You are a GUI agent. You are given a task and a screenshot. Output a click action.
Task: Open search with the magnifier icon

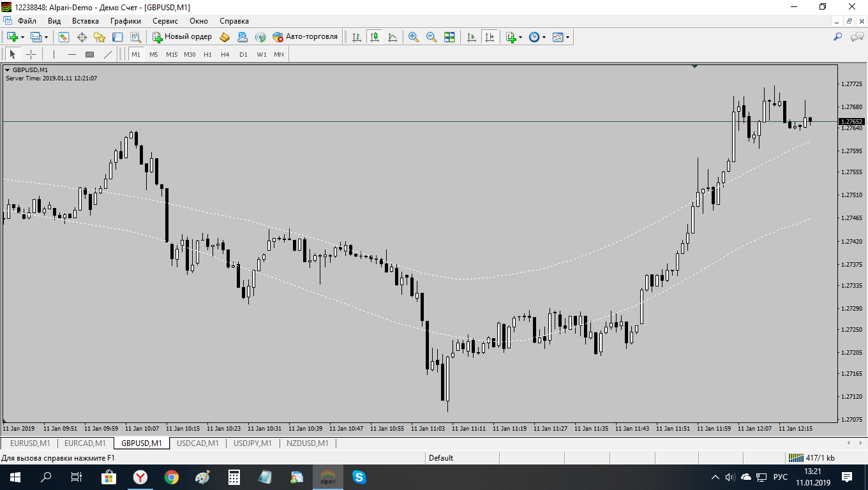pyautogui.click(x=838, y=37)
